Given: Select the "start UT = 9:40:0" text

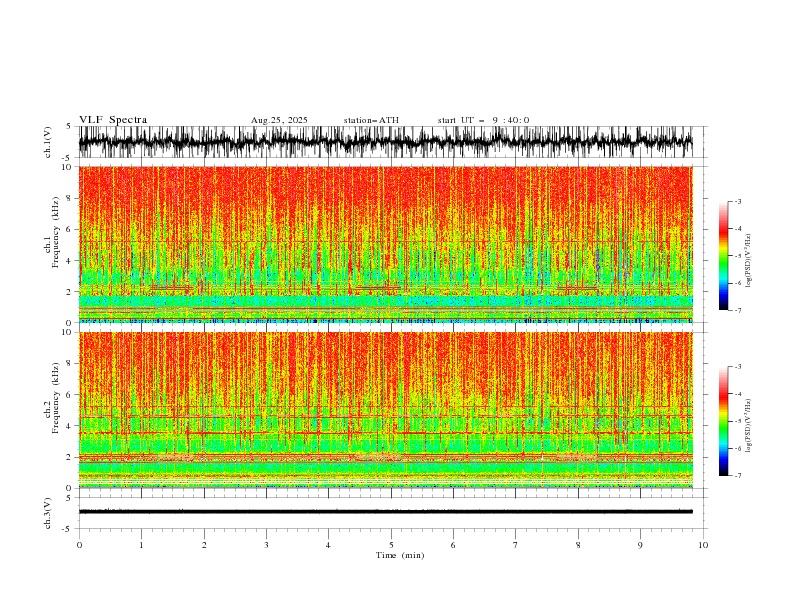Looking at the screenshot, I should tap(483, 120).
